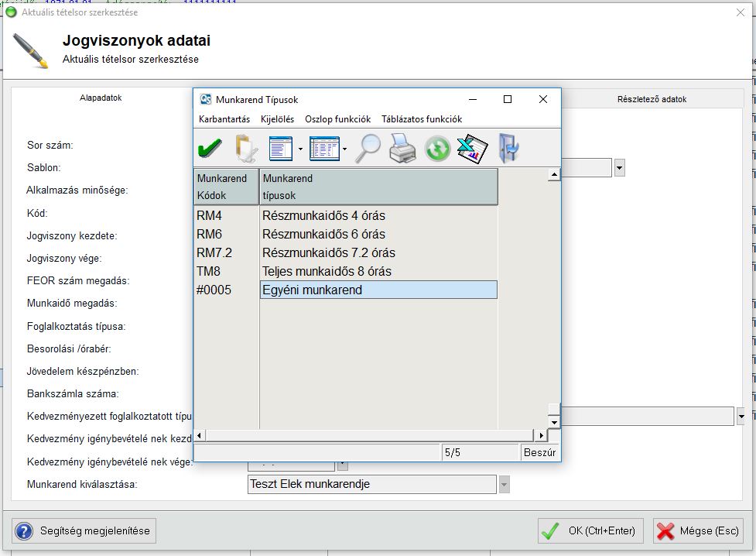Export to Excel using the spreadsheet icon

point(472,148)
